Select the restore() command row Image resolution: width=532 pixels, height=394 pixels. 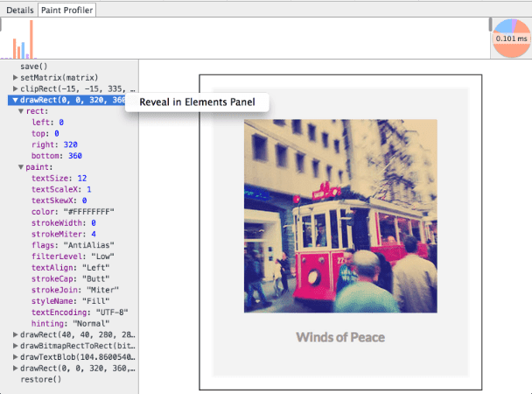pos(40,380)
